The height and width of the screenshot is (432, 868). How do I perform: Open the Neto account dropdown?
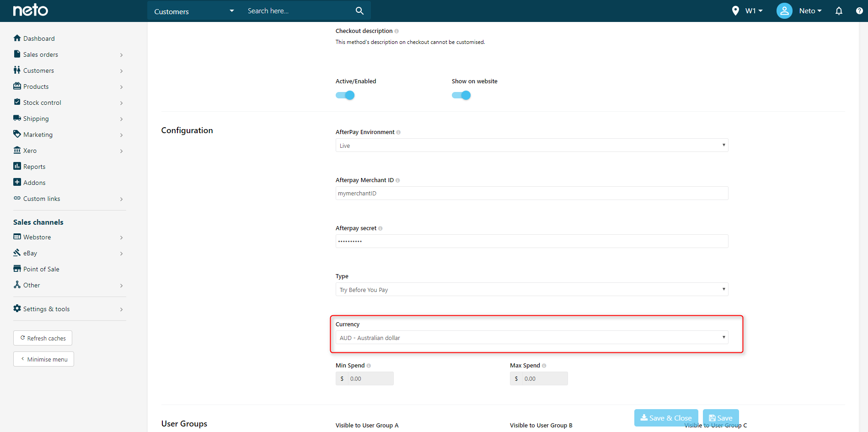(x=810, y=11)
